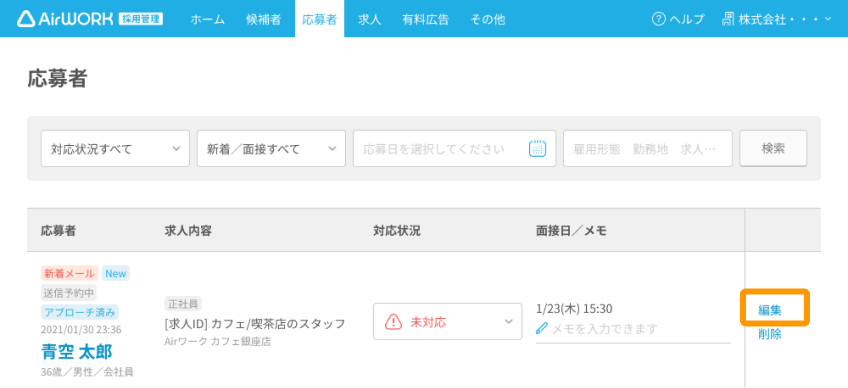
Task: Click the Airワーク カフェ銀座店 text
Action: 218,341
